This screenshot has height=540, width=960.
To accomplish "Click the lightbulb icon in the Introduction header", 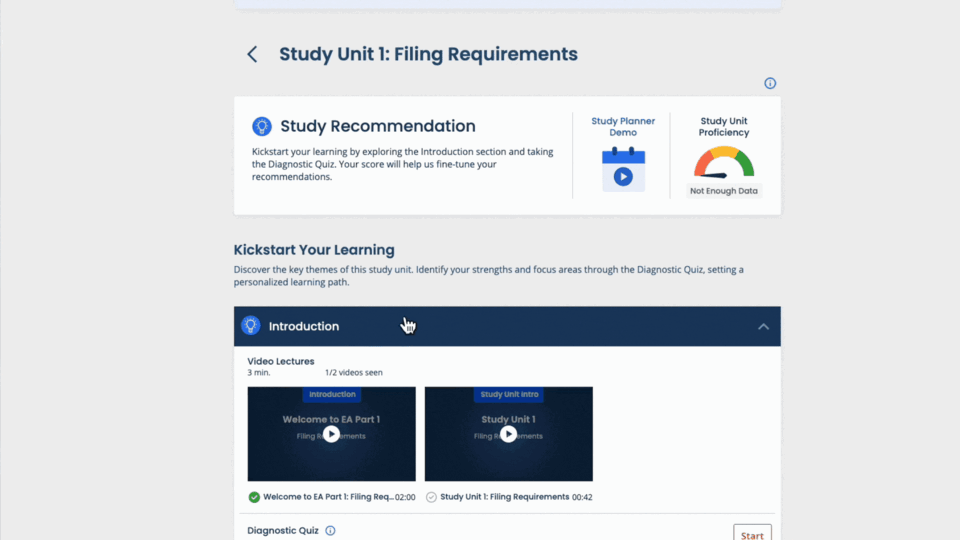I will point(251,326).
